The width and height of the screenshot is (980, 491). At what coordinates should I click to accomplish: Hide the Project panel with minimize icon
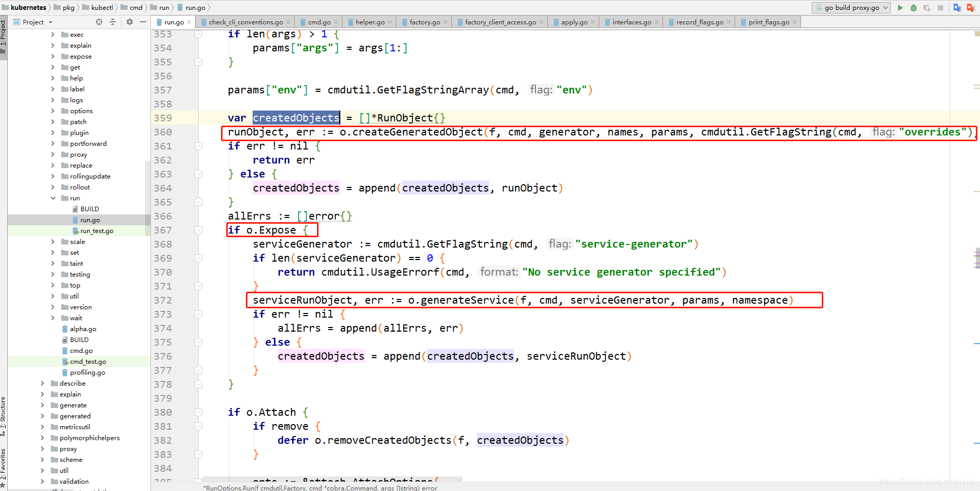click(x=143, y=22)
